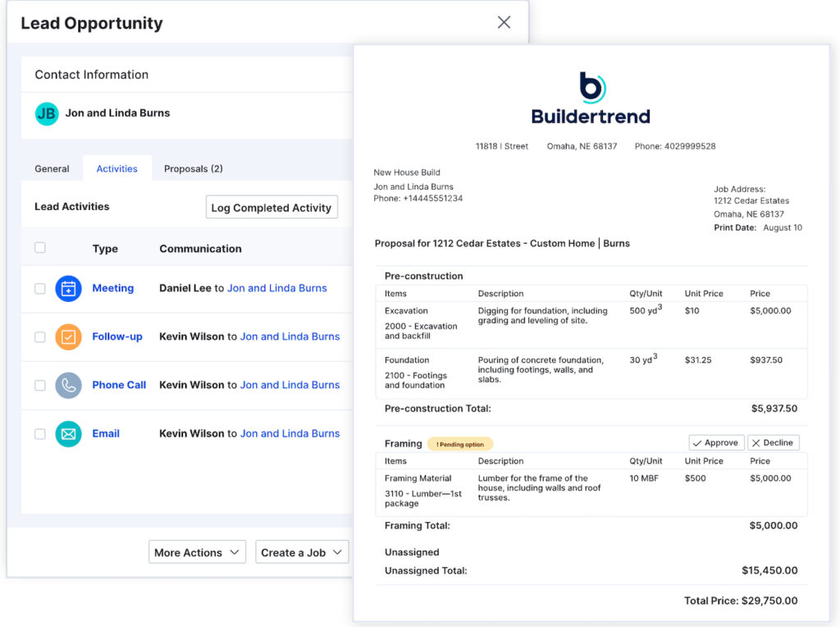Click Jon and Linda Burns link in Meeting row

click(x=277, y=288)
